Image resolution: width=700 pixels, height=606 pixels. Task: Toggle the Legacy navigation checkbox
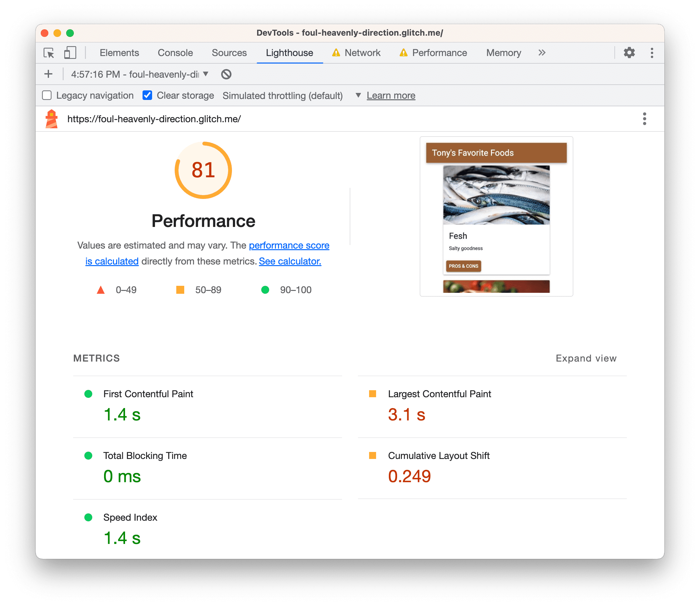pyautogui.click(x=48, y=95)
